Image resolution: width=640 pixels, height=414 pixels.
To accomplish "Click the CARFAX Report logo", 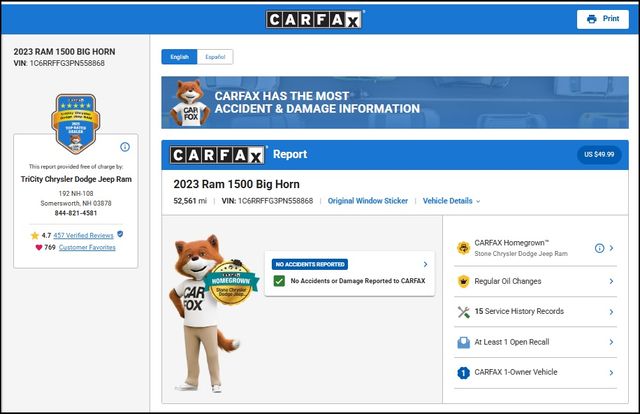I will tap(217, 155).
